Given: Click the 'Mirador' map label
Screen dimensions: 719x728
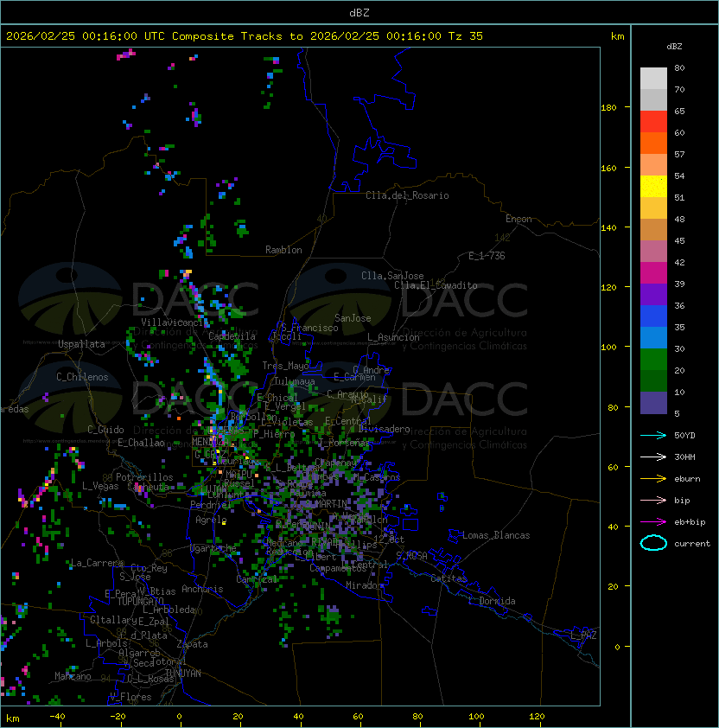Looking at the screenshot, I should point(365,585).
